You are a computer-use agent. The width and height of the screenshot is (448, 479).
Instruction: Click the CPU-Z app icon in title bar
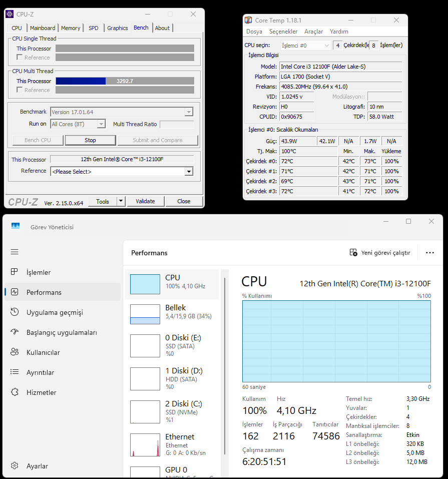(10, 14)
